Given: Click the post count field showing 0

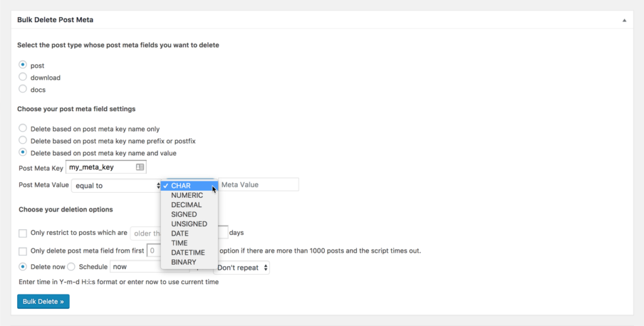Looking at the screenshot, I should 154,250.
